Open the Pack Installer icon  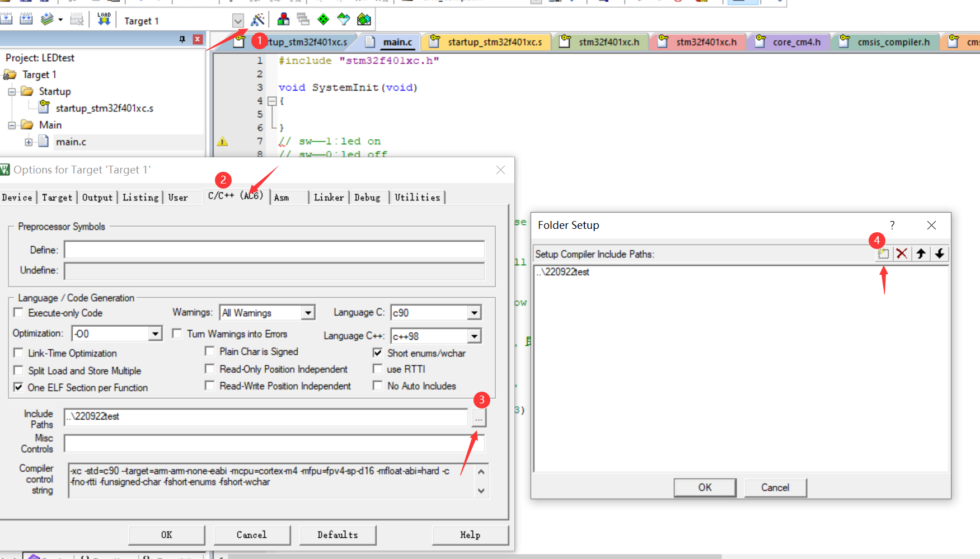[364, 20]
